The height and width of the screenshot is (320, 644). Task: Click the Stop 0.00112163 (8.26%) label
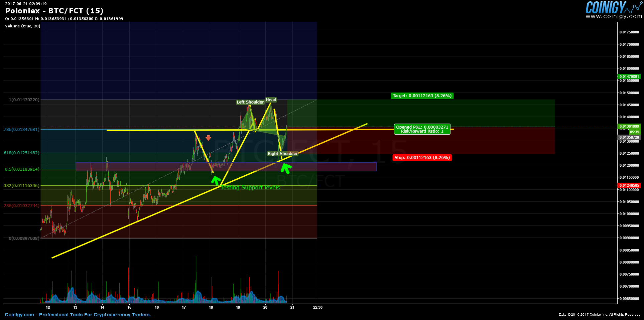pyautogui.click(x=422, y=157)
